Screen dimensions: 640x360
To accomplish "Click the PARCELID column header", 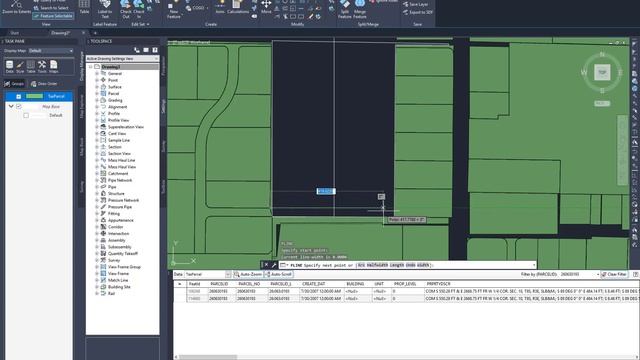I will click(219, 284).
